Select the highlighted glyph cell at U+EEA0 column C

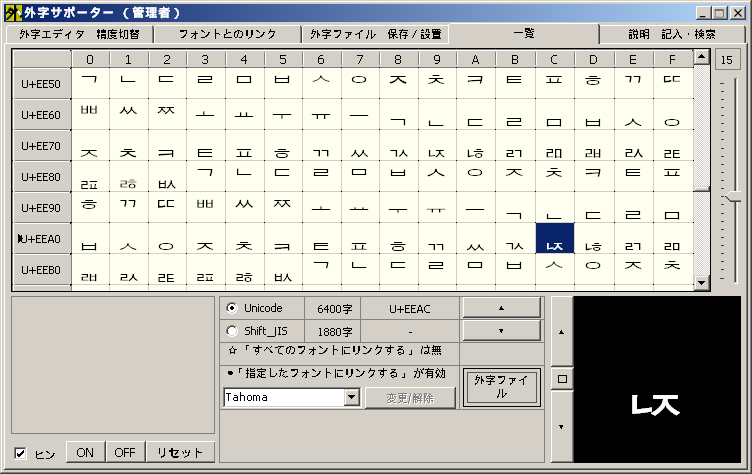tap(554, 238)
